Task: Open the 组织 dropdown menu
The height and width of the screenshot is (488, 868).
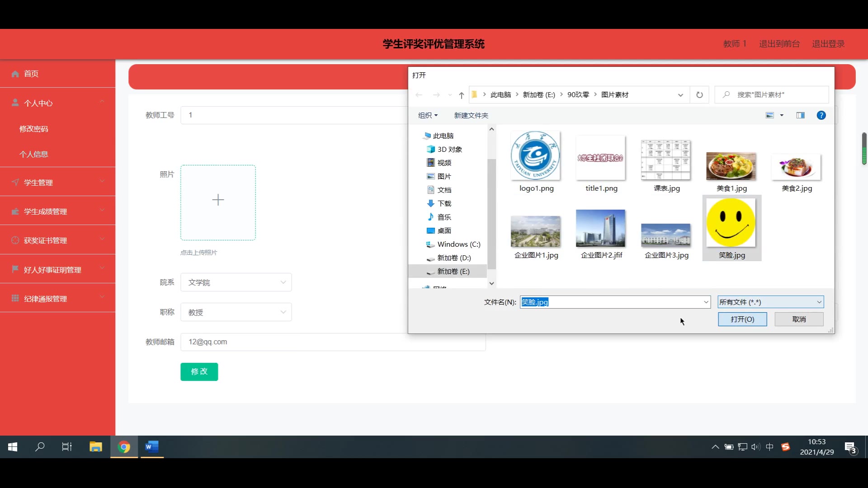Action: coord(427,115)
